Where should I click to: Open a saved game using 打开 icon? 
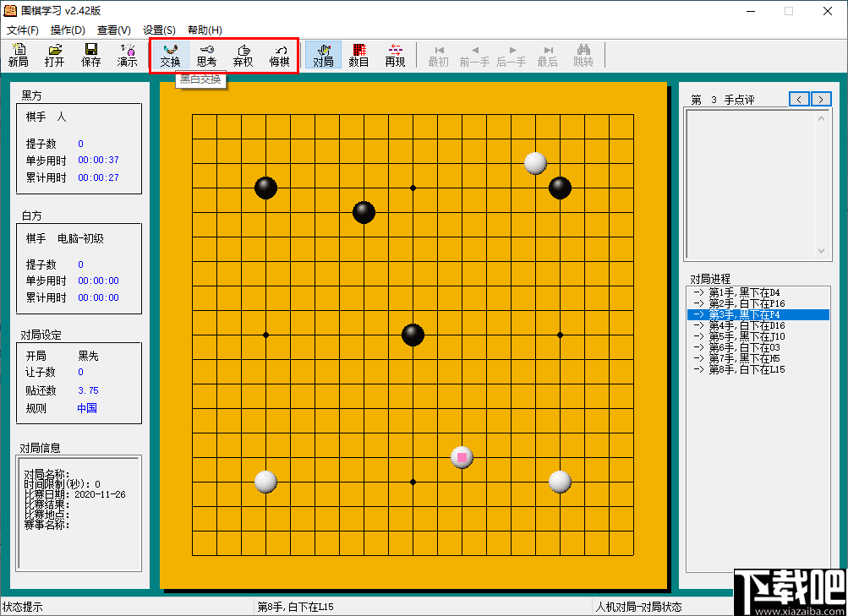(53, 55)
